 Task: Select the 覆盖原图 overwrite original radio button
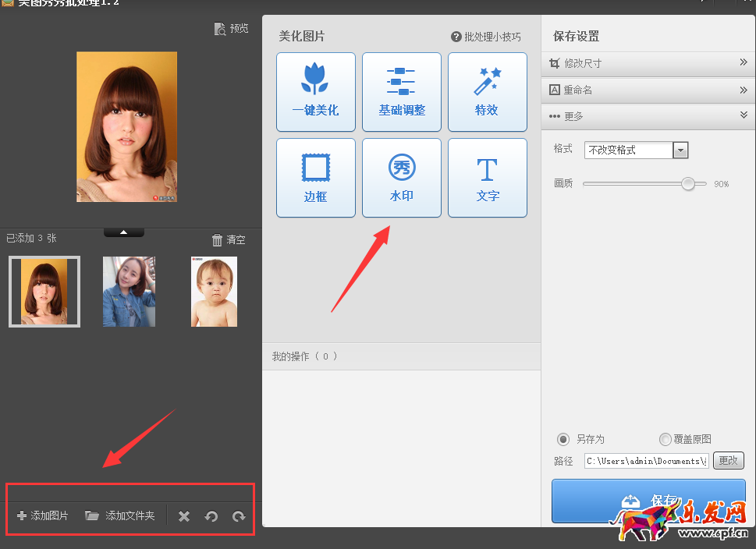tap(665, 439)
